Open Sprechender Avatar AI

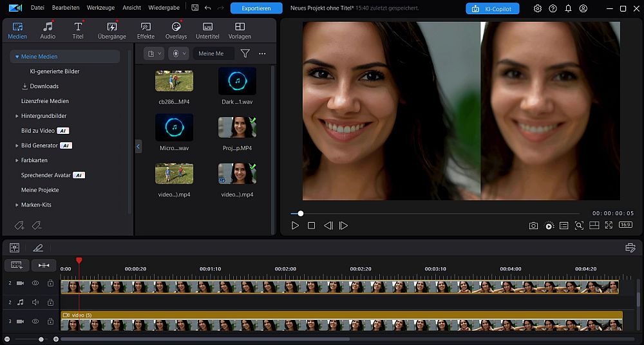point(53,175)
